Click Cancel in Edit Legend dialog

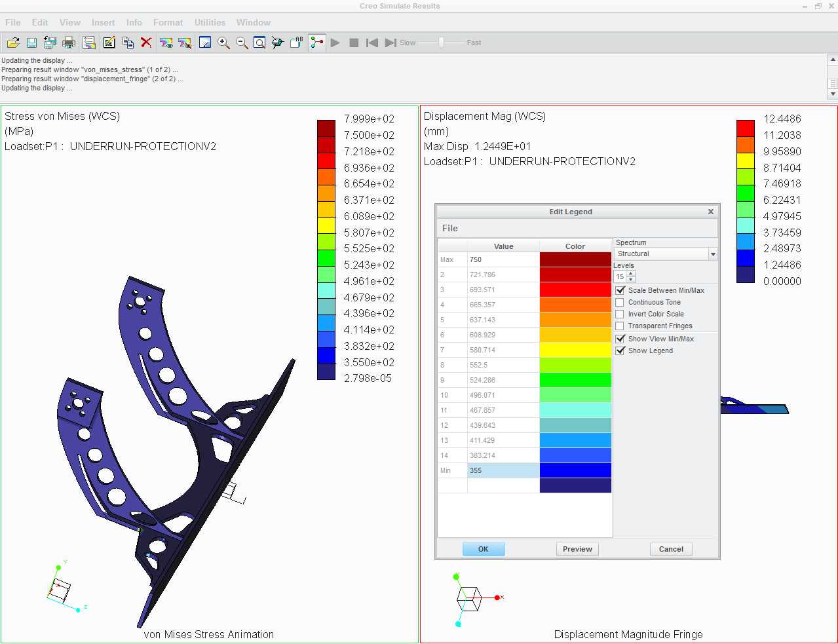point(671,549)
